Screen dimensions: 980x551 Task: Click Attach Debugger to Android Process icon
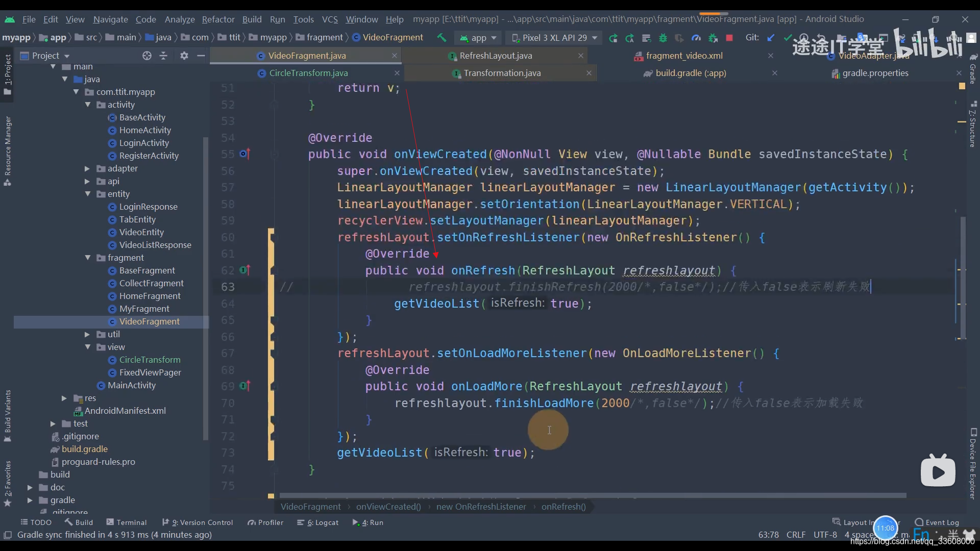(713, 38)
